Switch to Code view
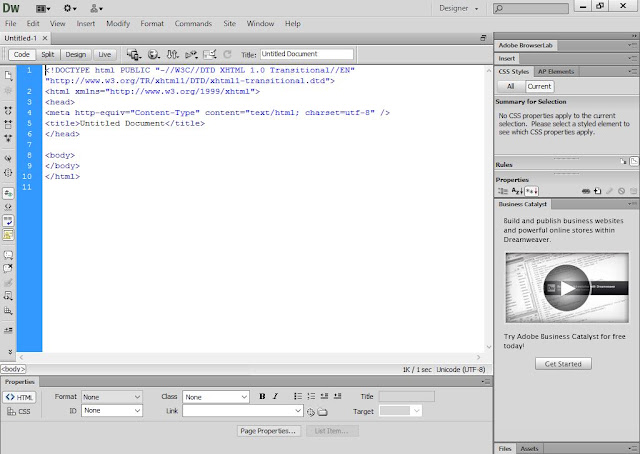The height and width of the screenshot is (454, 640). pos(22,54)
